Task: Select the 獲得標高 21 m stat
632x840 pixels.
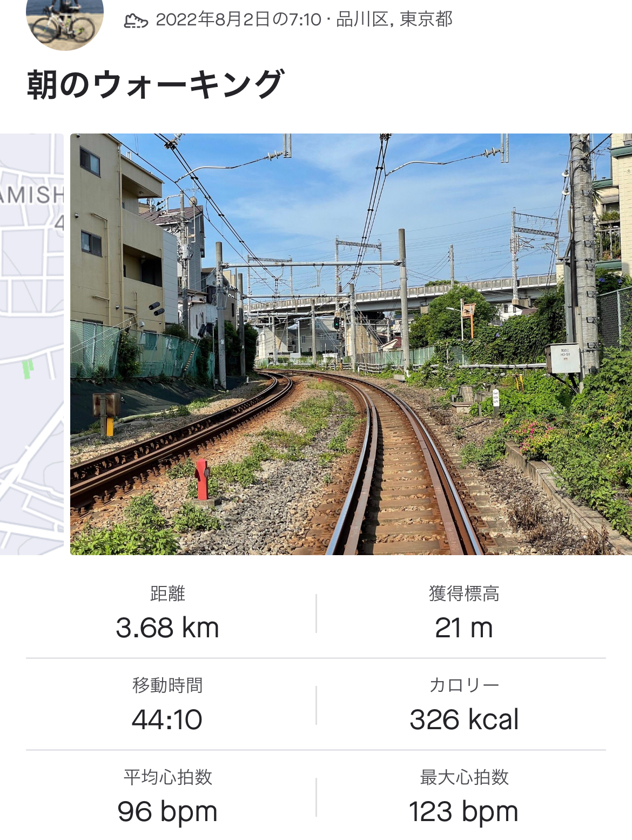Action: (464, 613)
